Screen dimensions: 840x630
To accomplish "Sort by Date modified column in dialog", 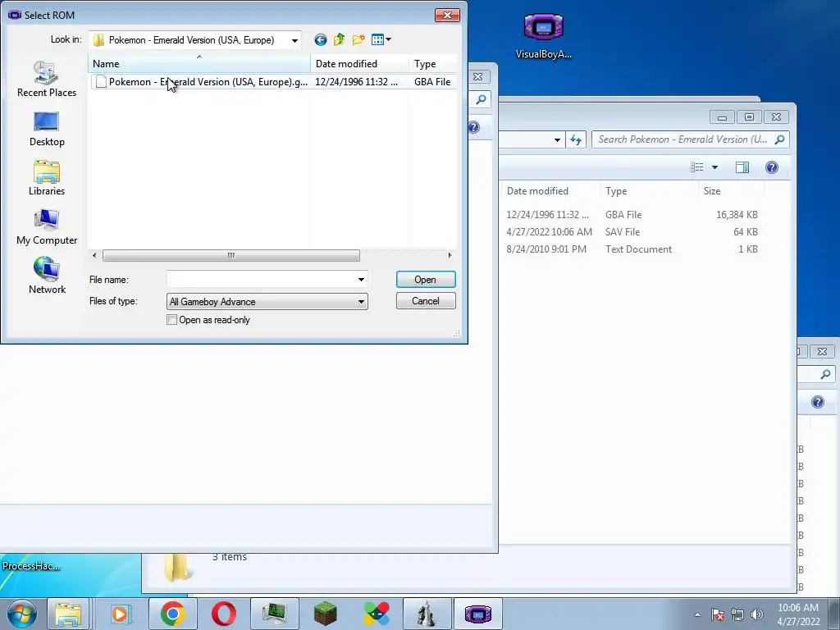I will [359, 64].
